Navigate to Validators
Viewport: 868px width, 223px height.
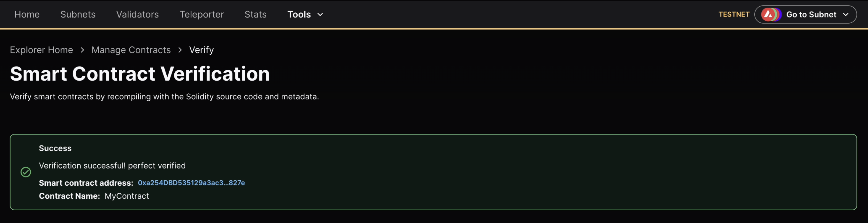137,14
